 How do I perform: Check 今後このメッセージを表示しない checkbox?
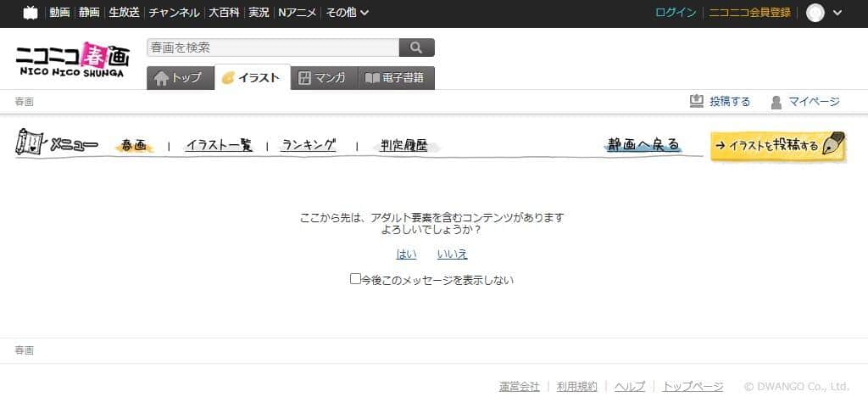point(355,279)
